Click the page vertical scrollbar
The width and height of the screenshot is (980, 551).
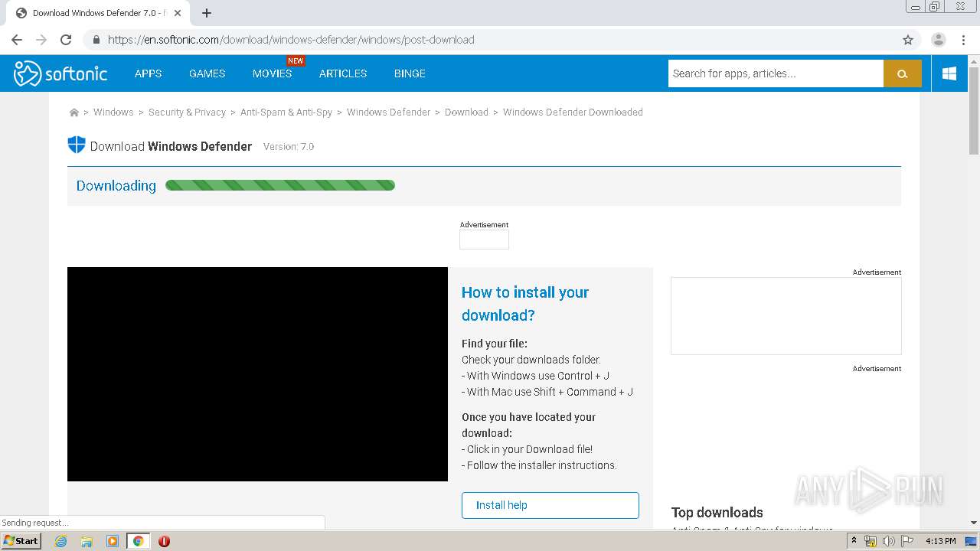click(974, 110)
